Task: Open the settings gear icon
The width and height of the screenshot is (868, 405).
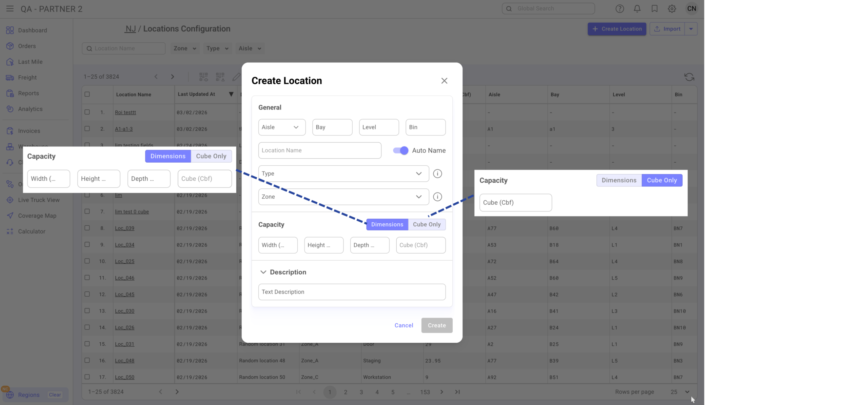Action: 672,9
